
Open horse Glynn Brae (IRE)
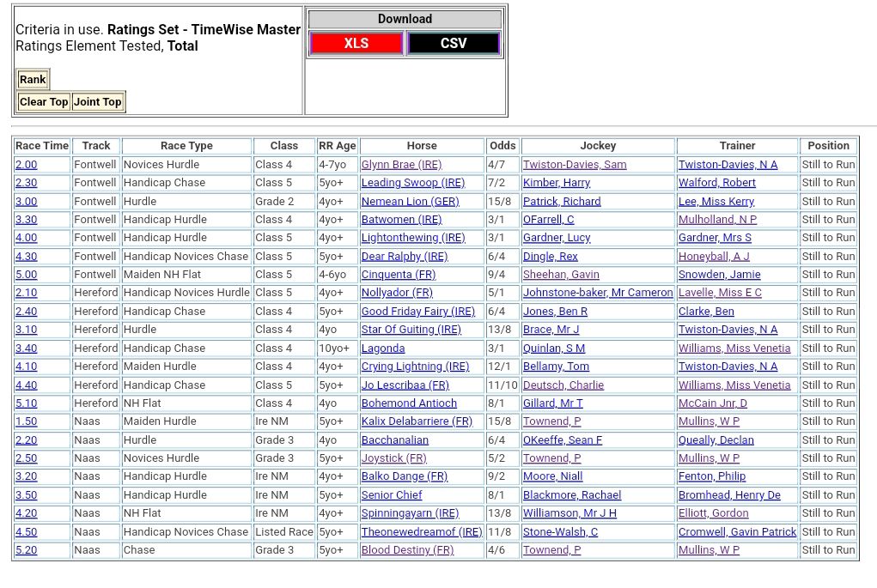(401, 165)
